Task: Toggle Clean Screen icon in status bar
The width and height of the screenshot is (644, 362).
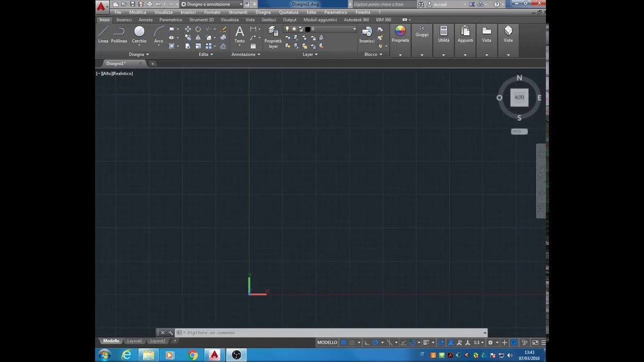Action: 535,342
